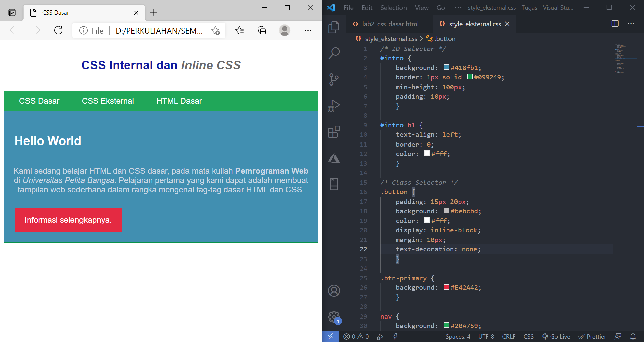Click the #20A759 nav background swatch
The image size is (644, 342).
point(446,325)
